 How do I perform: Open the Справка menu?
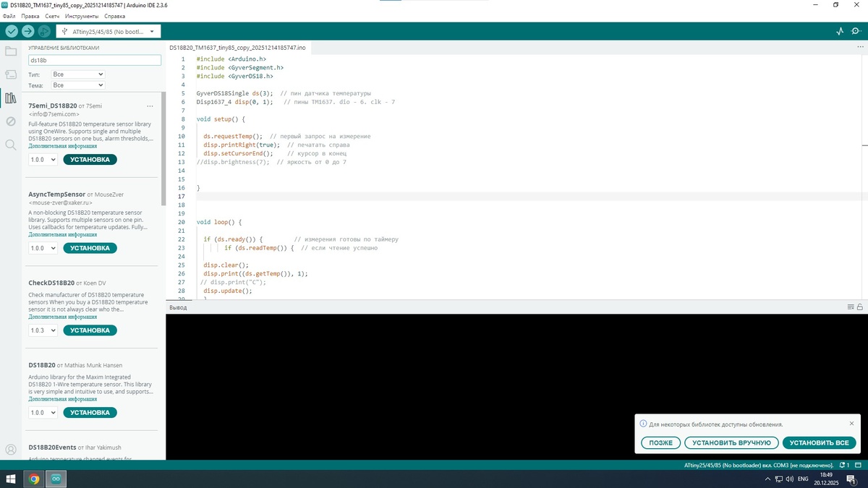pyautogui.click(x=114, y=16)
